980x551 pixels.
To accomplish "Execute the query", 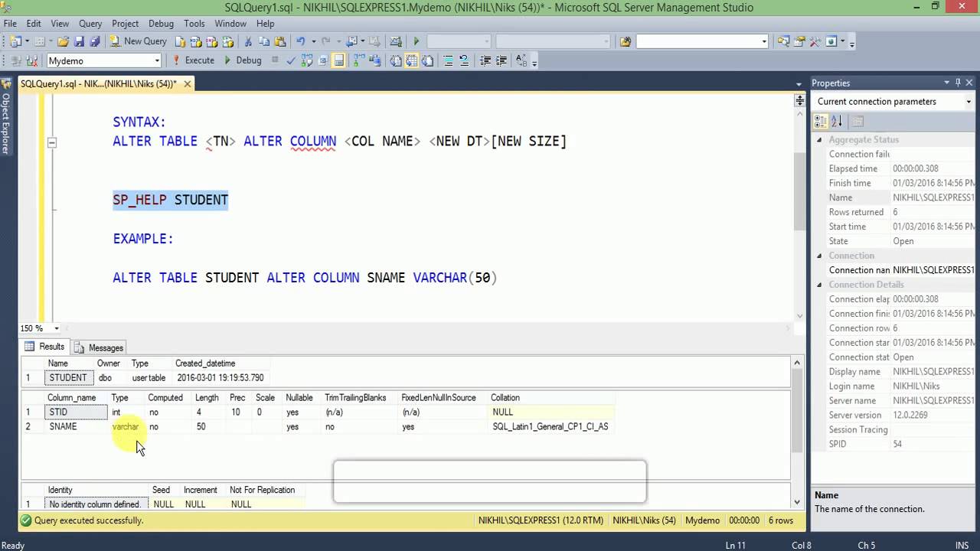I will point(194,60).
